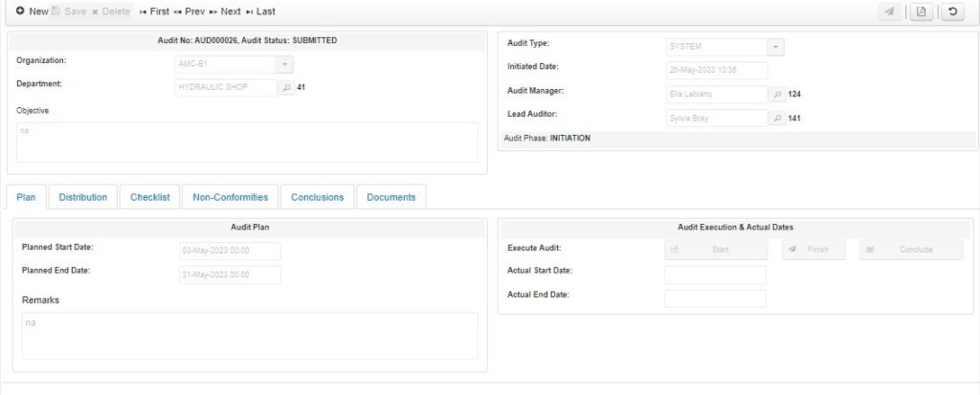Open the Conclusions tab
Screen dimensions: 980x395
tap(317, 197)
